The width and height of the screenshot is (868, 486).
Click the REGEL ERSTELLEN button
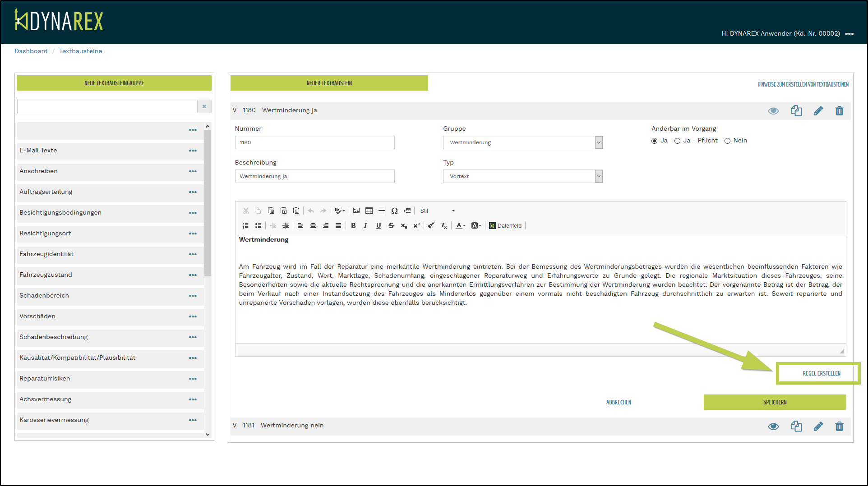pos(821,373)
